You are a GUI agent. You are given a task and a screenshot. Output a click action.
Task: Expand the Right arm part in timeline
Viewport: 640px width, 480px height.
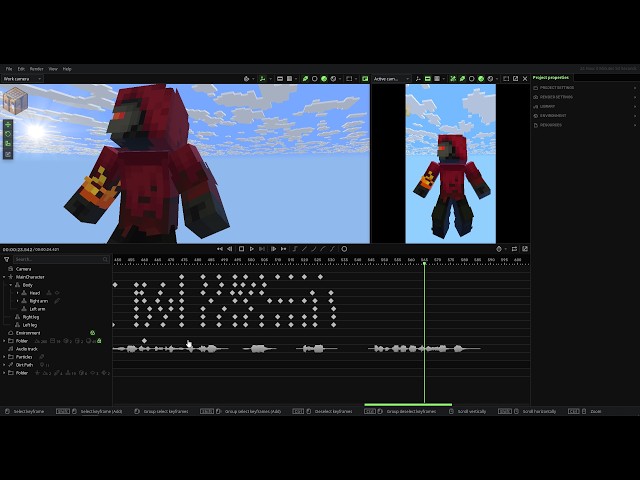click(17, 301)
